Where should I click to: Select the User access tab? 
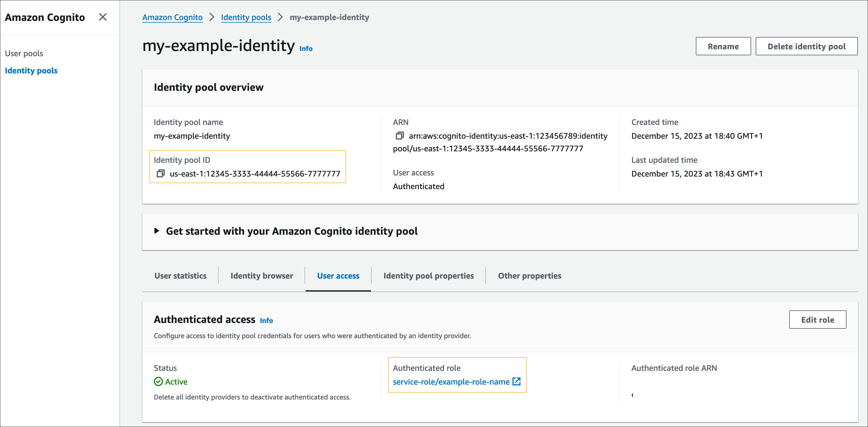338,276
